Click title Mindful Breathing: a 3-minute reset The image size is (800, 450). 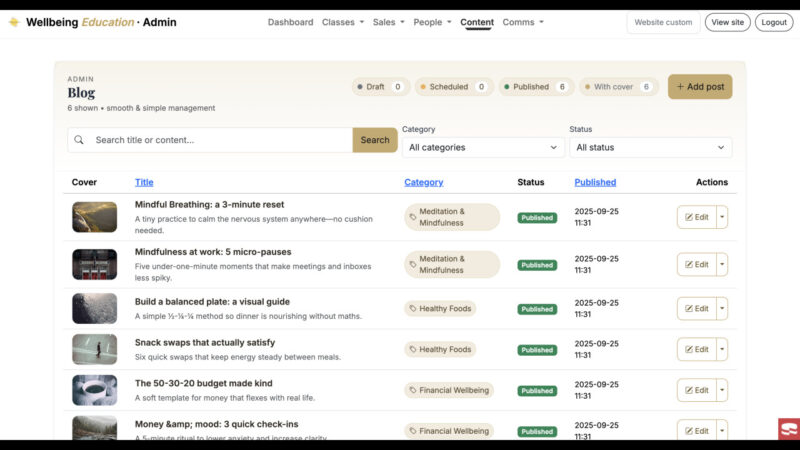click(209, 205)
